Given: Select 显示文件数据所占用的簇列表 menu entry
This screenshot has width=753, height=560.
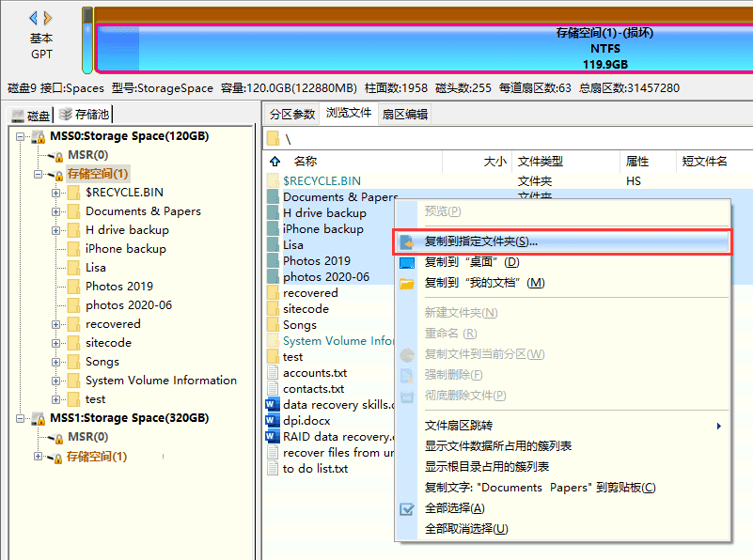Looking at the screenshot, I should [x=562, y=445].
